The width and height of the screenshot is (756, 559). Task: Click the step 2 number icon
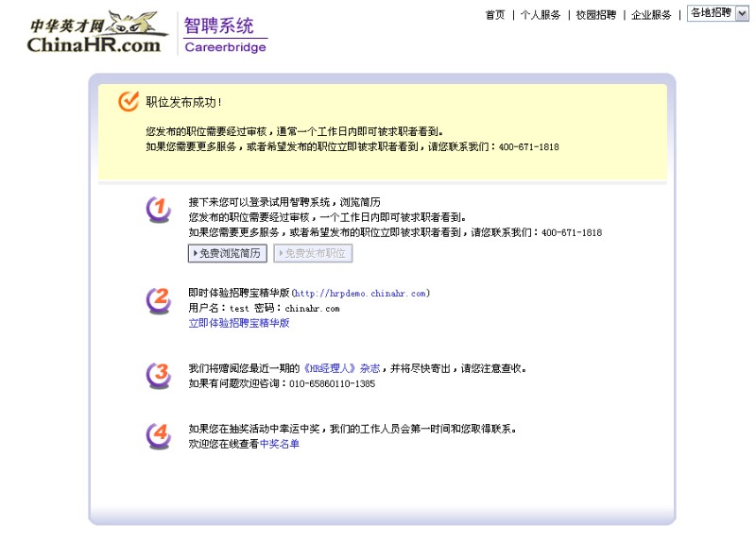tap(159, 300)
